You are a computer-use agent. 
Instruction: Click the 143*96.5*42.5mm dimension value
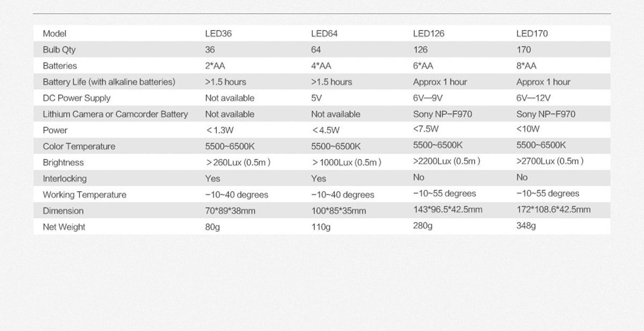click(x=448, y=210)
